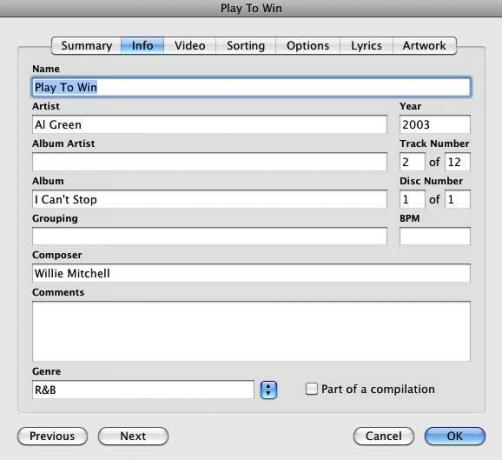
Task: Select the Info tab
Action: (142, 46)
